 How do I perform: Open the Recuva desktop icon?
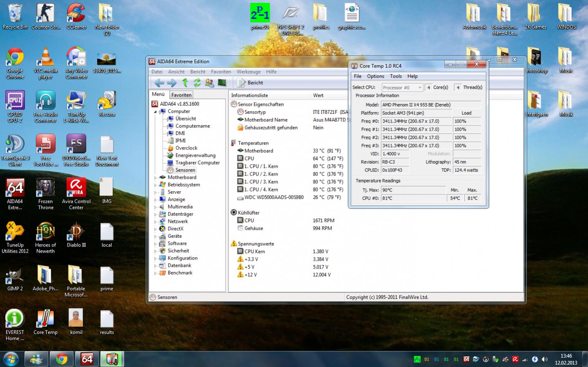[107, 104]
